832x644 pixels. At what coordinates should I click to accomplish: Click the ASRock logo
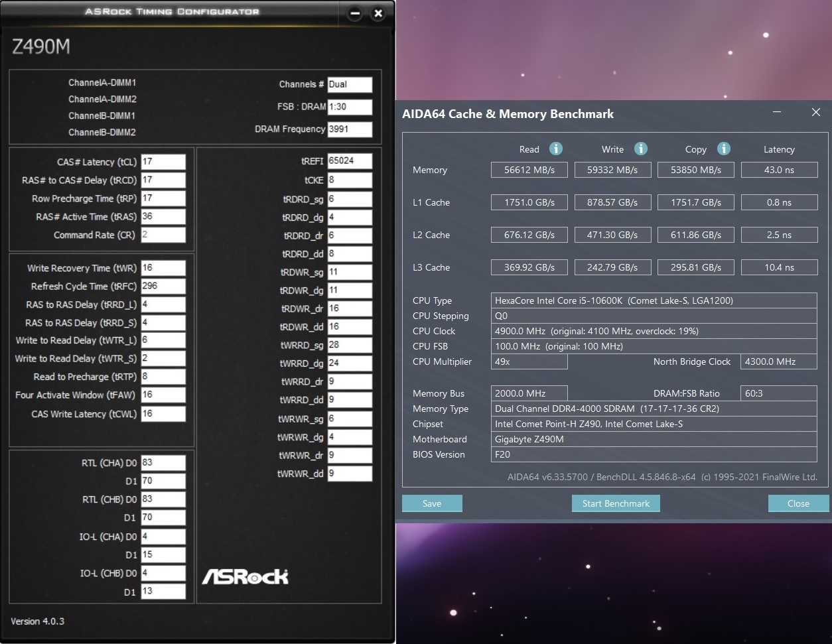[x=245, y=576]
